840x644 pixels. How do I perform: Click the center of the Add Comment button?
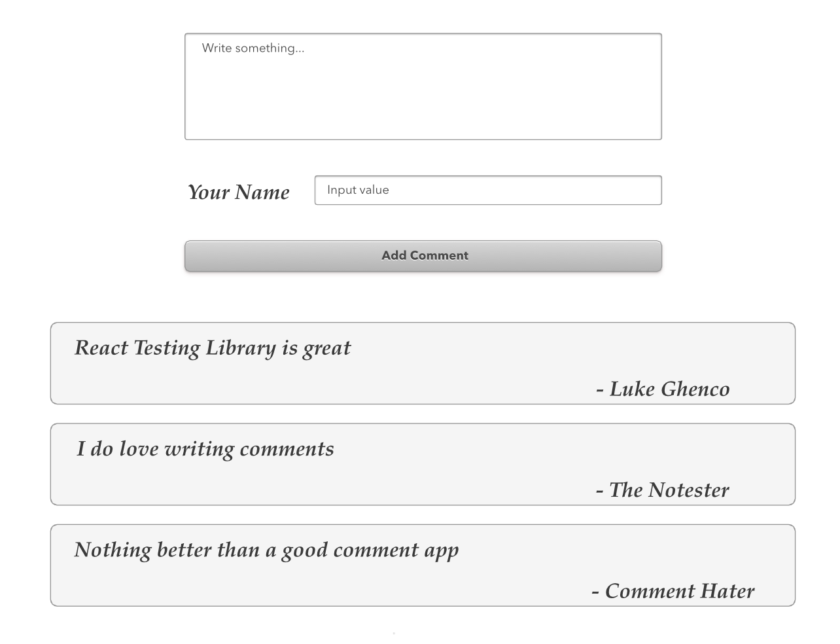tap(423, 255)
